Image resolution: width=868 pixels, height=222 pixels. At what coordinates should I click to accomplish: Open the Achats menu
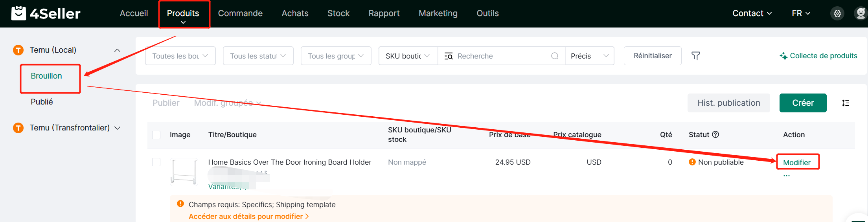[295, 13]
